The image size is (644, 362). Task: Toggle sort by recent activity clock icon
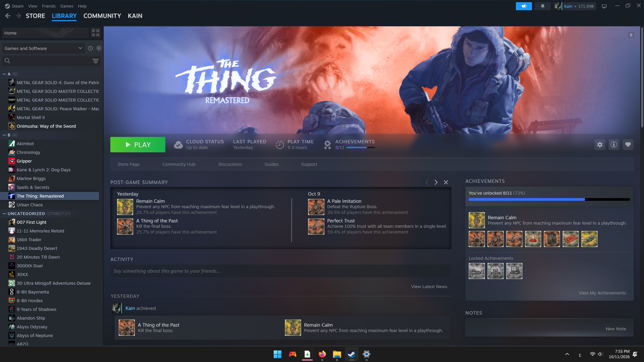90,48
